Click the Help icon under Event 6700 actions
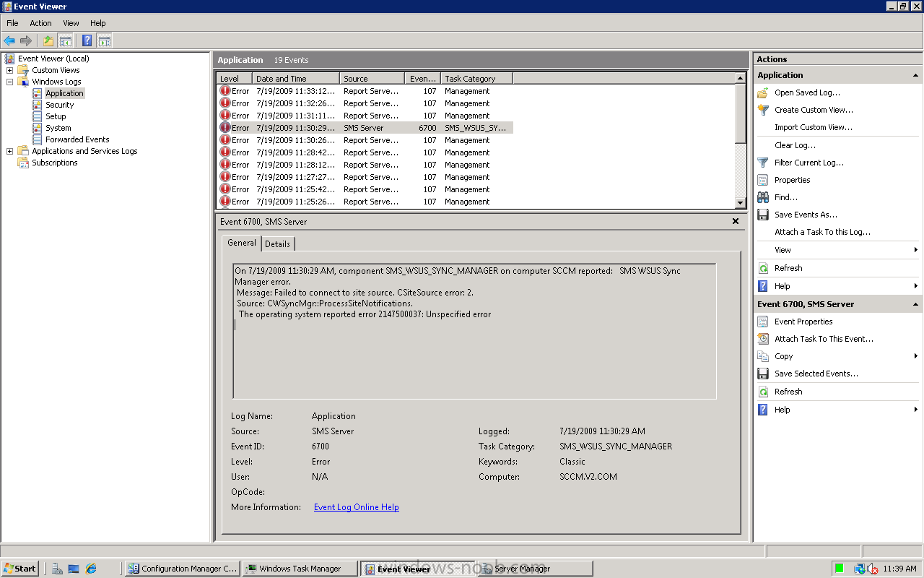 (763, 410)
